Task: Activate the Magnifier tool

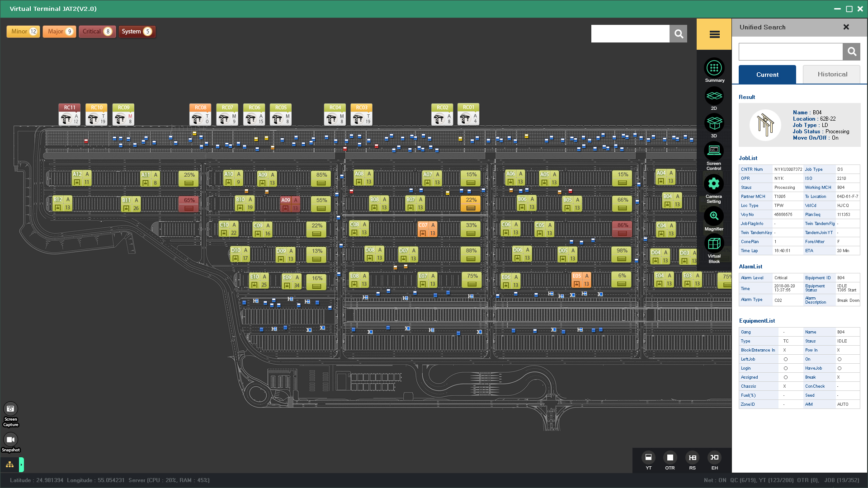Action: tap(714, 216)
